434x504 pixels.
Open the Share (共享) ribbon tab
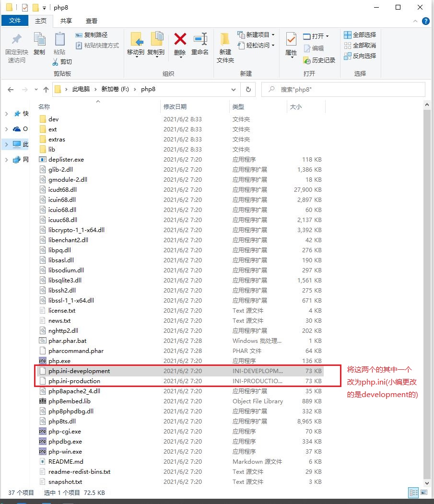pyautogui.click(x=66, y=21)
